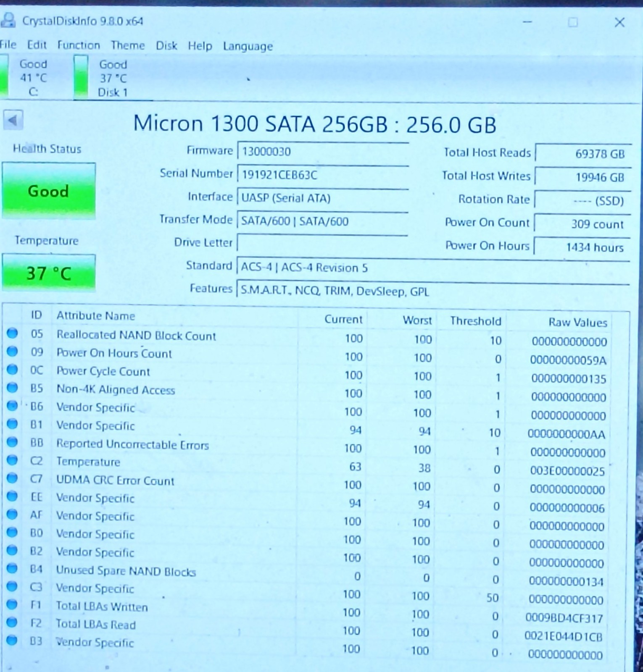Select the Reported Uncorrectable Errors attribute name
The width and height of the screenshot is (643, 672).
tap(132, 444)
